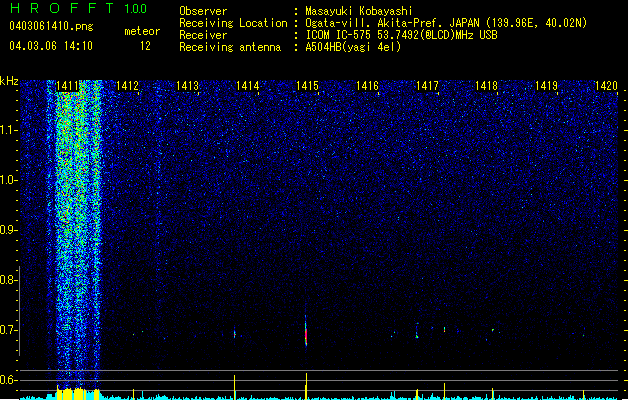Click the 1411 time axis label
The width and height of the screenshot is (629, 400).
(67, 86)
